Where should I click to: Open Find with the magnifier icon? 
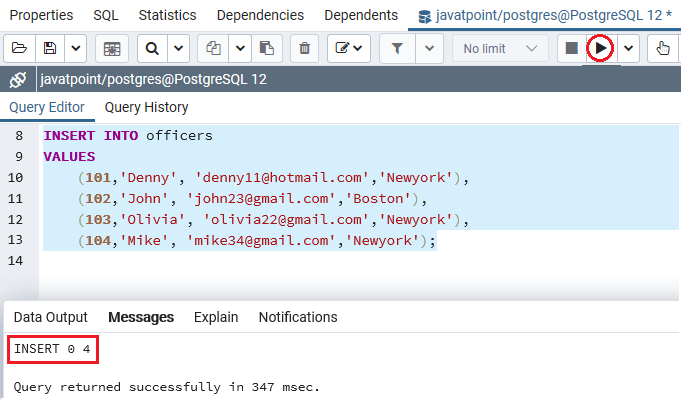[x=152, y=48]
